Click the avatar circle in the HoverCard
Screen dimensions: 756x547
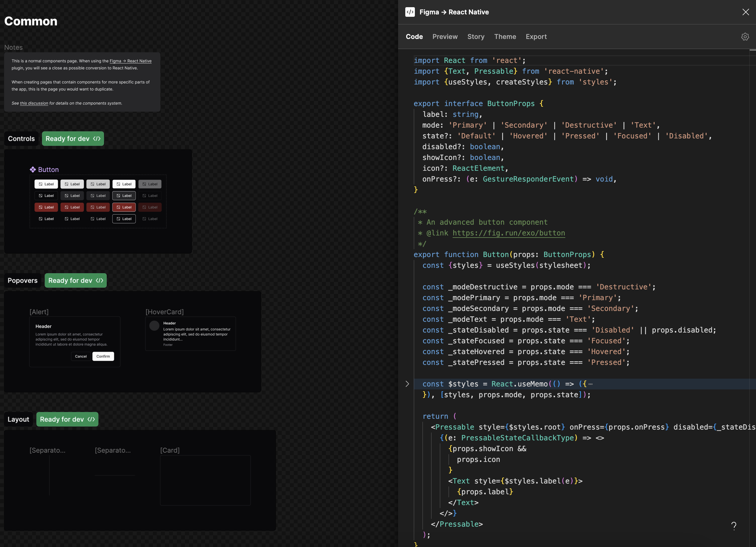pyautogui.click(x=154, y=325)
